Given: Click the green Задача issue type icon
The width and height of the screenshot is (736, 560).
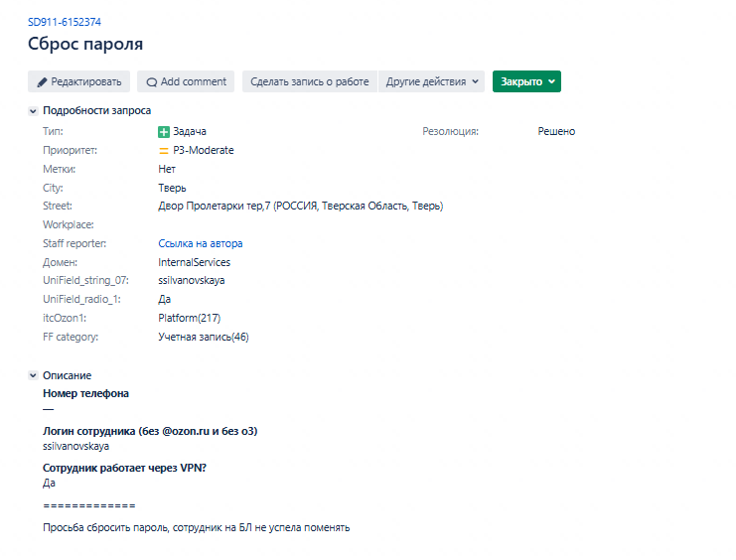Looking at the screenshot, I should point(163,132).
